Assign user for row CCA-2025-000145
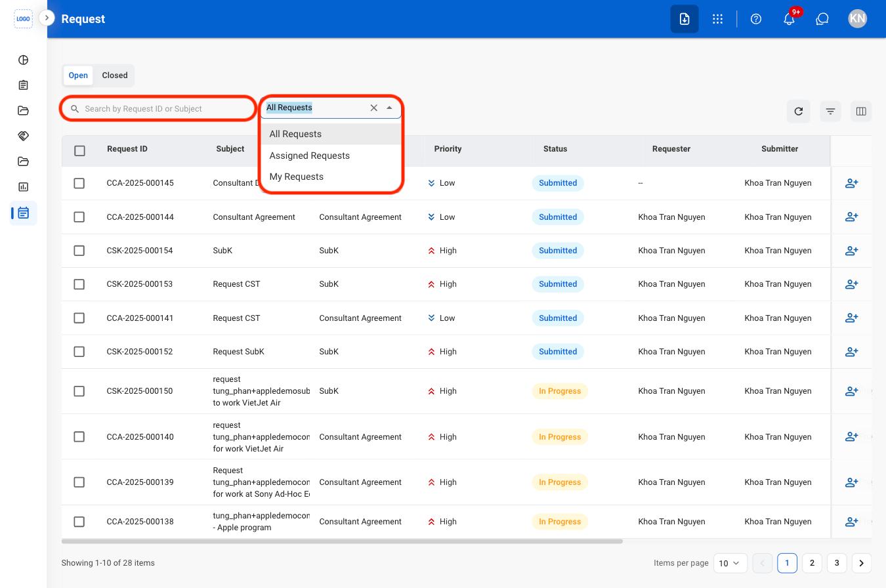 (x=852, y=183)
